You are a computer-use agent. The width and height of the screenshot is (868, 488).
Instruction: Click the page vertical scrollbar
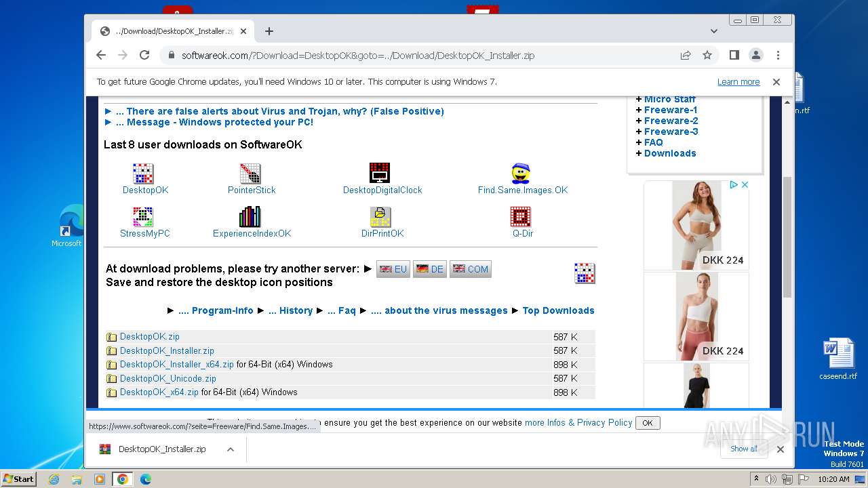(787, 237)
